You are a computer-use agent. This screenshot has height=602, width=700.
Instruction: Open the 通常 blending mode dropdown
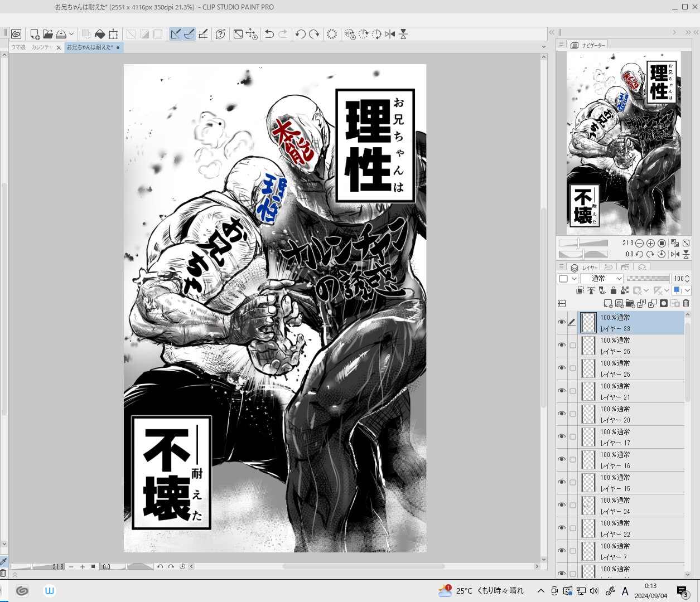point(601,278)
